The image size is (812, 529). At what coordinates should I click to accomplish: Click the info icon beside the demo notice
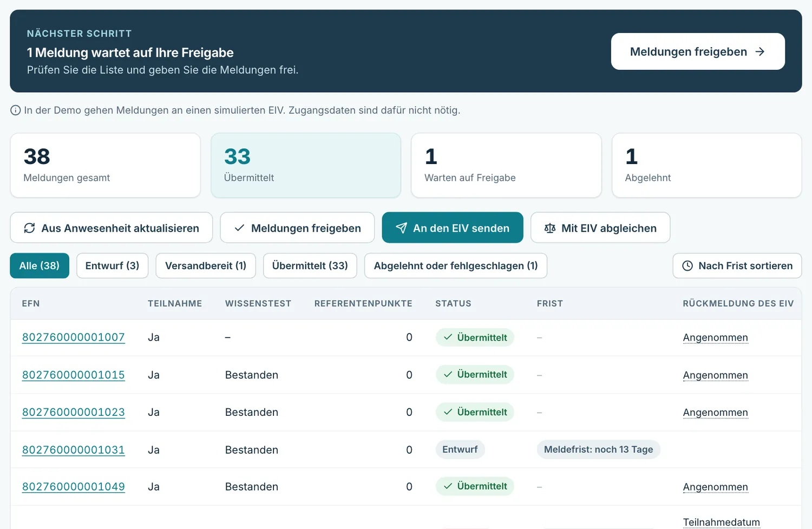(x=16, y=110)
